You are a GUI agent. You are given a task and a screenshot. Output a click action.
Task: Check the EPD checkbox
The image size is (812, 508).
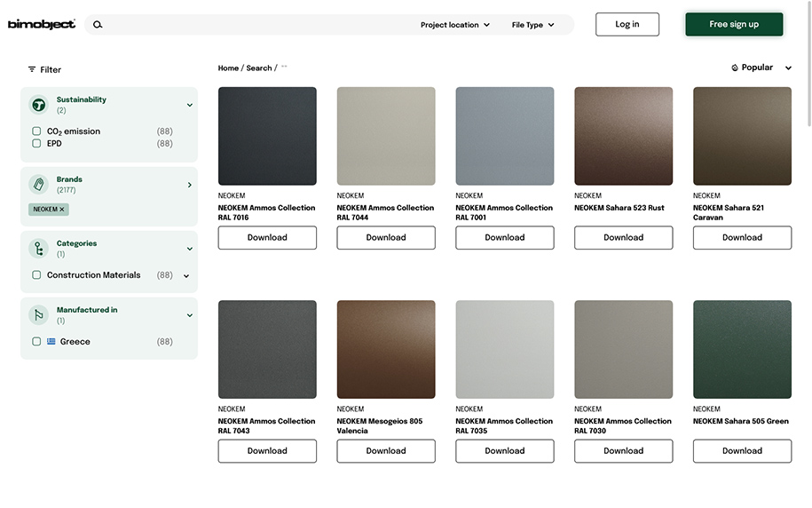pos(36,144)
